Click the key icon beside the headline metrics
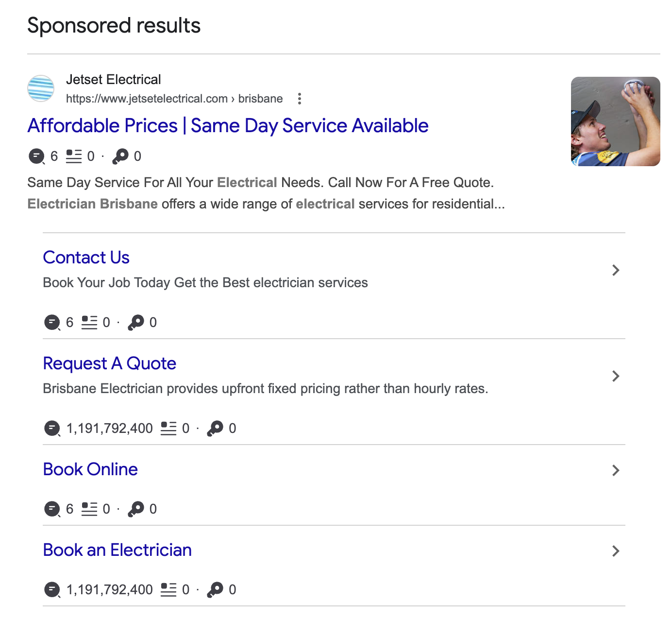Screen dimensions: 672x620 coord(121,156)
